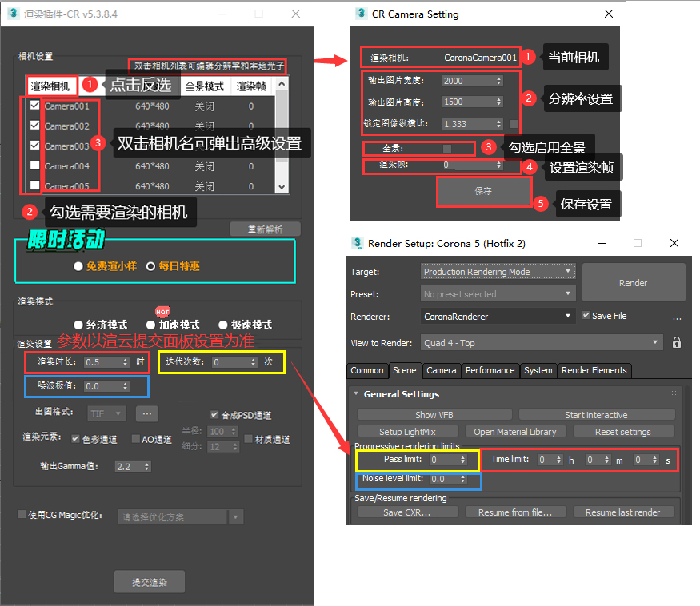Viewport: 700px width, 606px height.
Task: Switch to the Scene tab
Action: click(405, 370)
